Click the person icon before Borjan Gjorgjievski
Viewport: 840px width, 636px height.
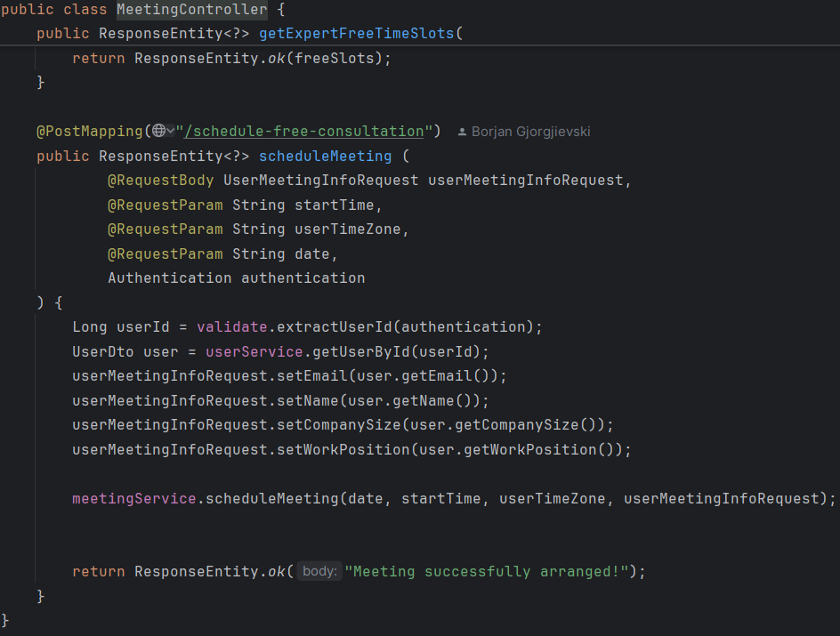point(462,132)
